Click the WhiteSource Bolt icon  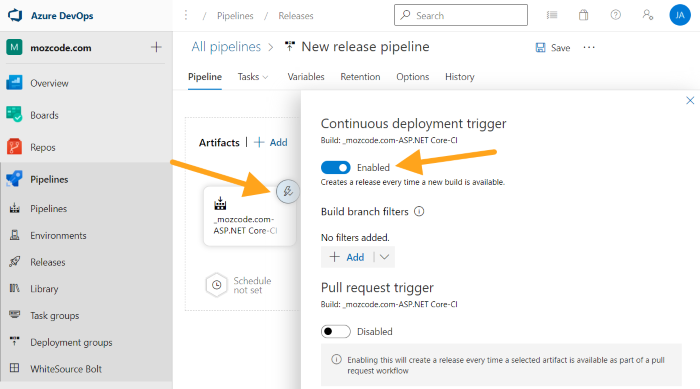15,368
